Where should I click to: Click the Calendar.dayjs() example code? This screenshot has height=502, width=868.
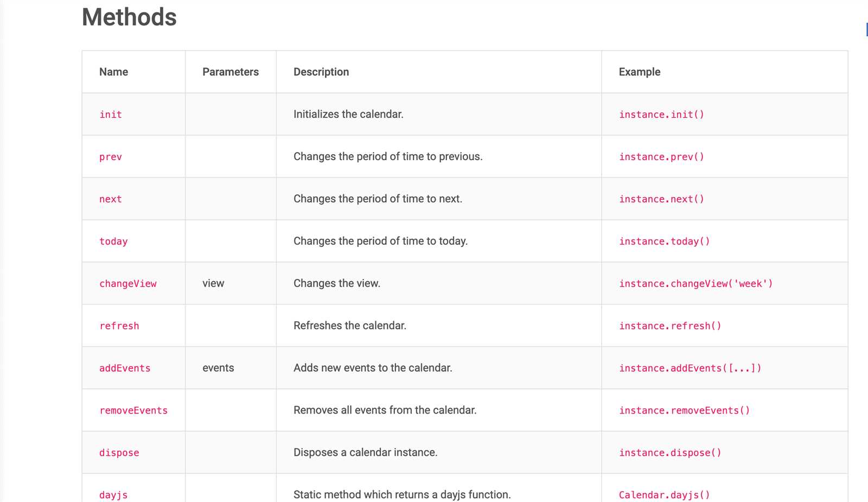click(x=665, y=495)
